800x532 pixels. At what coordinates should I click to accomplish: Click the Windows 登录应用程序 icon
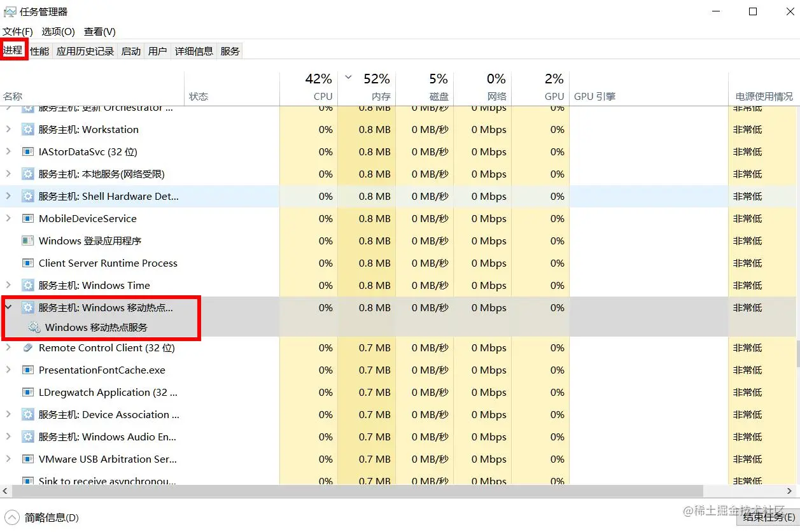pyautogui.click(x=28, y=241)
